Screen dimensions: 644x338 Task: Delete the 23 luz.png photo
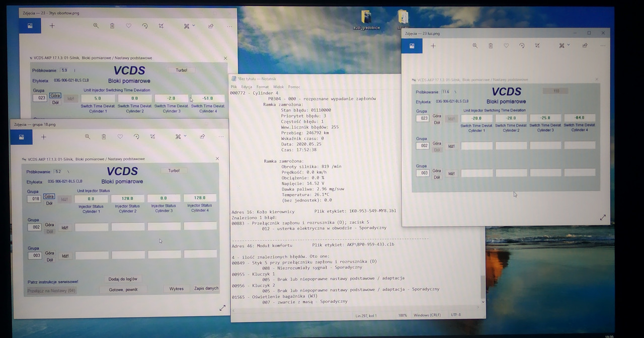(491, 45)
